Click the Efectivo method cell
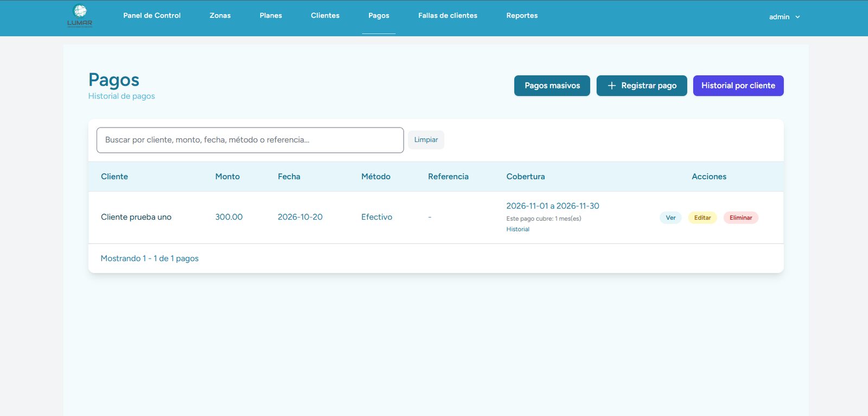The width and height of the screenshot is (868, 416). click(376, 217)
